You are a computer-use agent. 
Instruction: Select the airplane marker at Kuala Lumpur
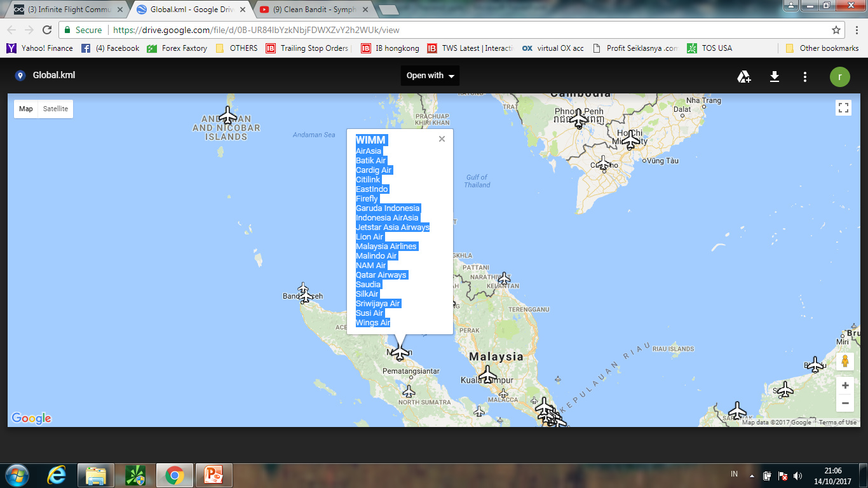(487, 374)
